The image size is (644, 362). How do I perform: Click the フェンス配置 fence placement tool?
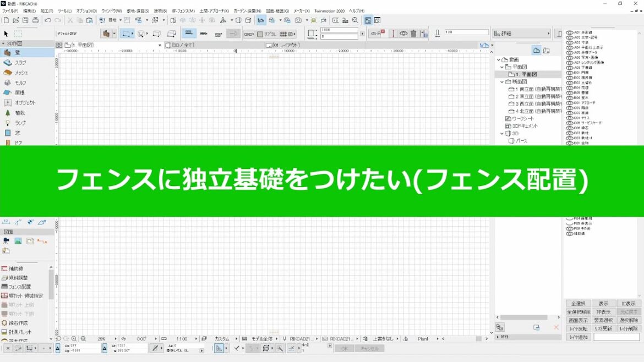(x=19, y=287)
